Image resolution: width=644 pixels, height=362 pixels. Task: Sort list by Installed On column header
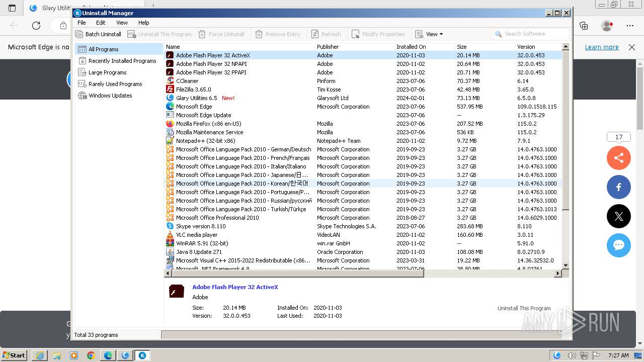pyautogui.click(x=425, y=47)
